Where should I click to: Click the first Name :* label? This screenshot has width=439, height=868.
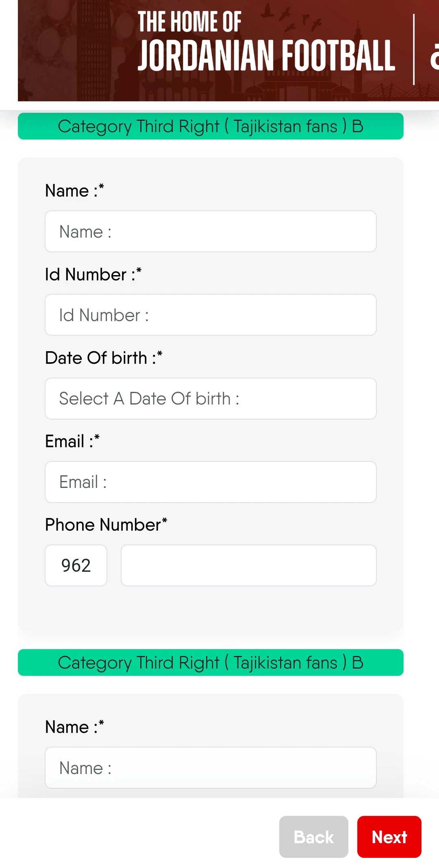point(75,190)
